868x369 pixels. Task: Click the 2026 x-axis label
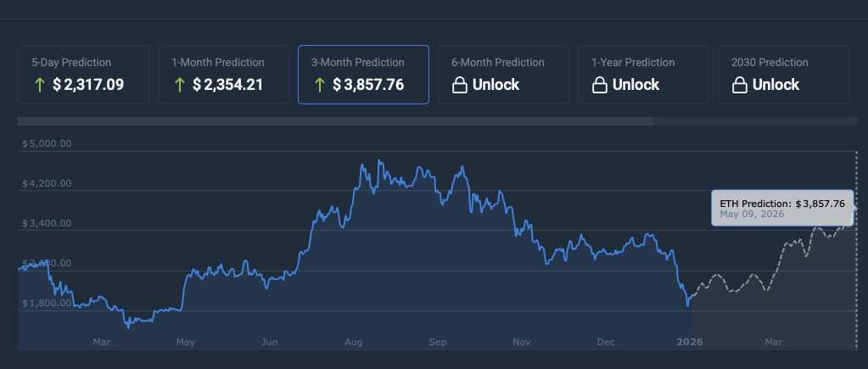pos(690,343)
